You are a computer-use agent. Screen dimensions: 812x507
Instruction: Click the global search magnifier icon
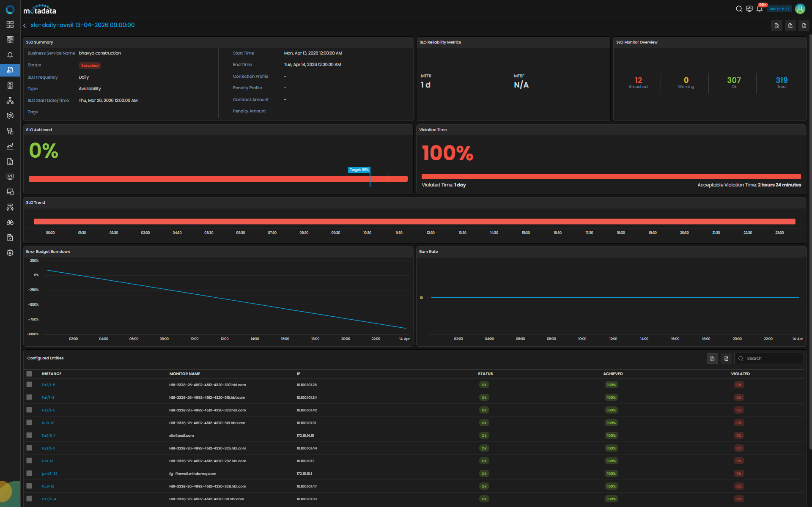739,9
